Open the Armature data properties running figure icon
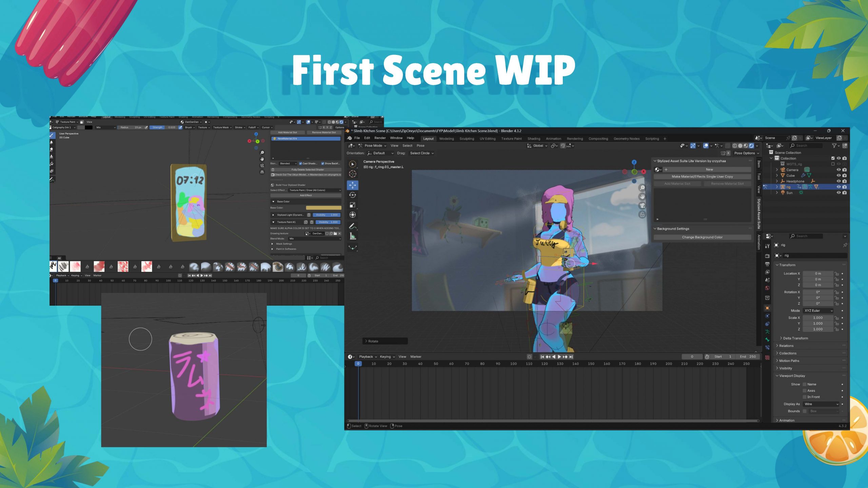Viewport: 868px width, 488px height. (x=767, y=332)
